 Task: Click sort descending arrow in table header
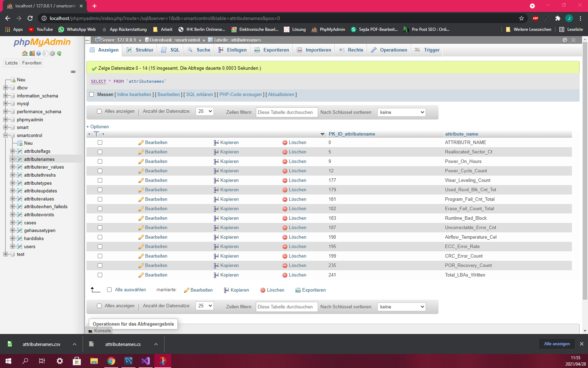point(322,134)
